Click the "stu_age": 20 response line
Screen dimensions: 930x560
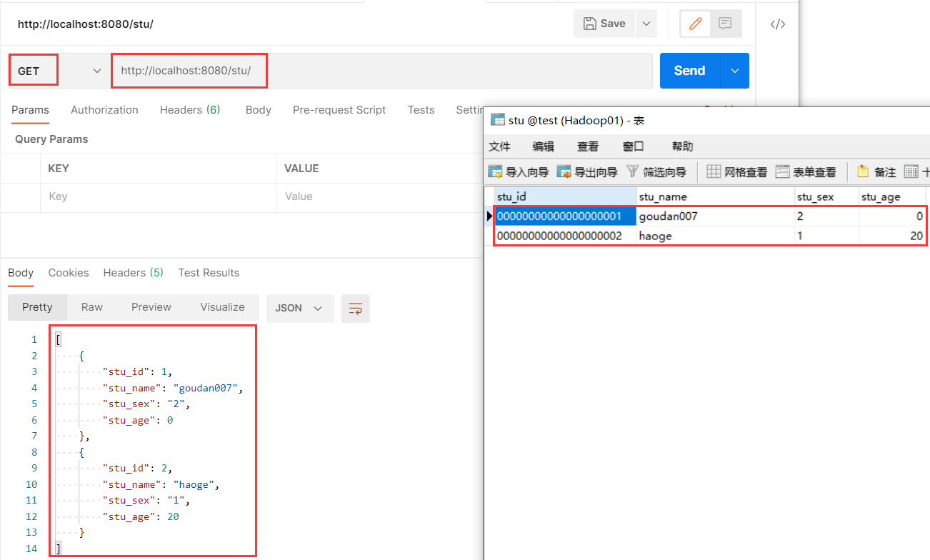click(141, 516)
